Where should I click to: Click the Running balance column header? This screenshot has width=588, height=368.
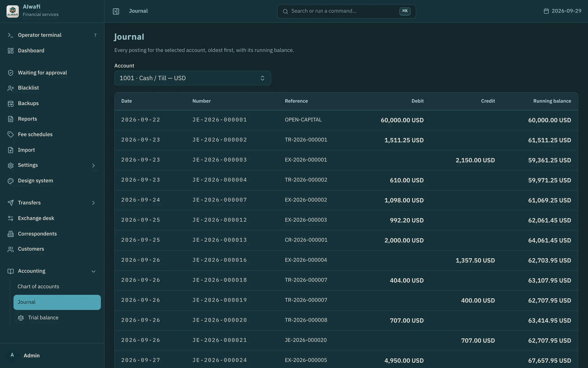[x=552, y=101]
